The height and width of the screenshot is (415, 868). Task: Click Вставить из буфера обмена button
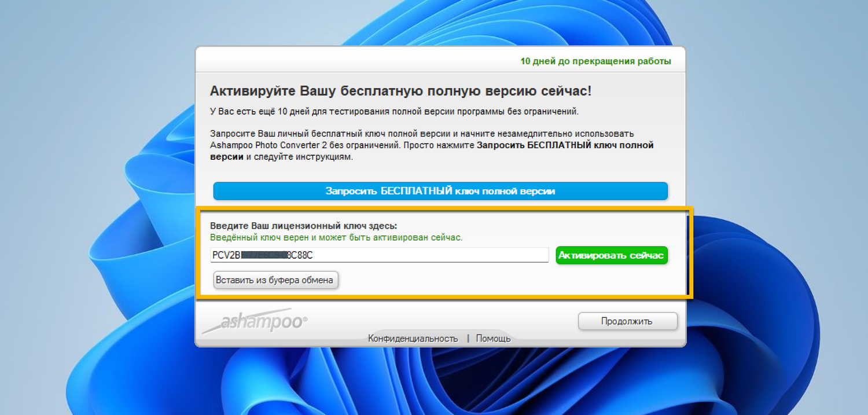tap(275, 280)
